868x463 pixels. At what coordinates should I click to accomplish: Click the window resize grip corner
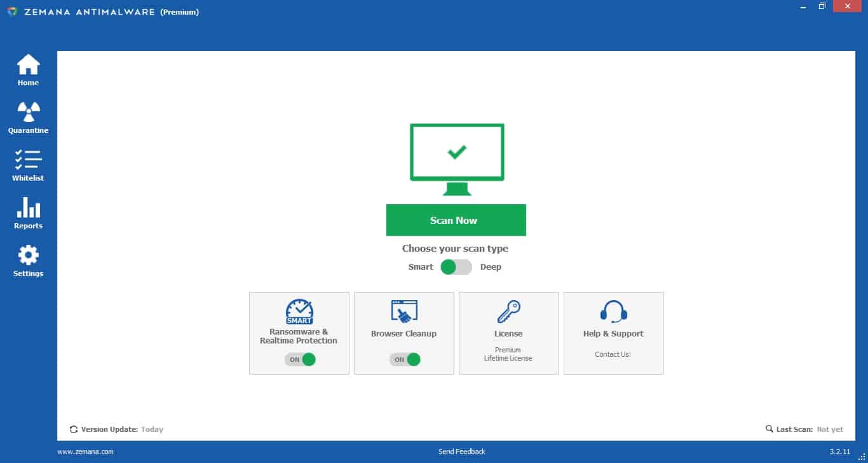pyautogui.click(x=862, y=457)
